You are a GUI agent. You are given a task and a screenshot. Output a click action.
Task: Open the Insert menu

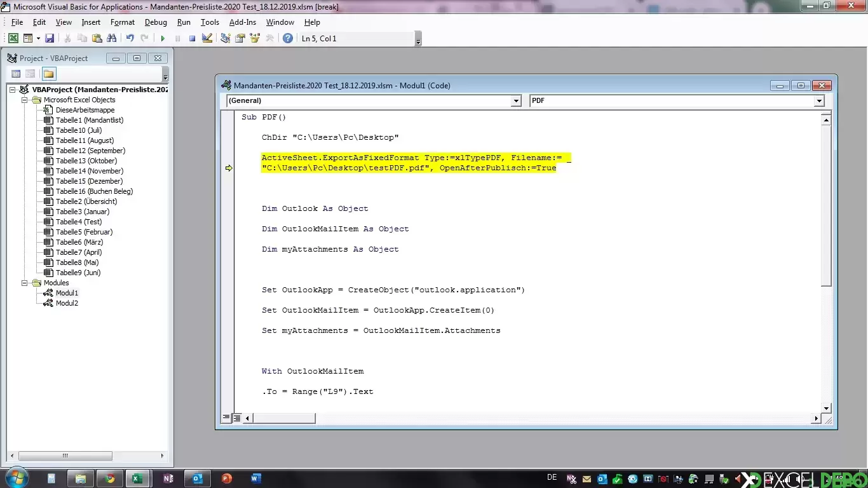[91, 22]
